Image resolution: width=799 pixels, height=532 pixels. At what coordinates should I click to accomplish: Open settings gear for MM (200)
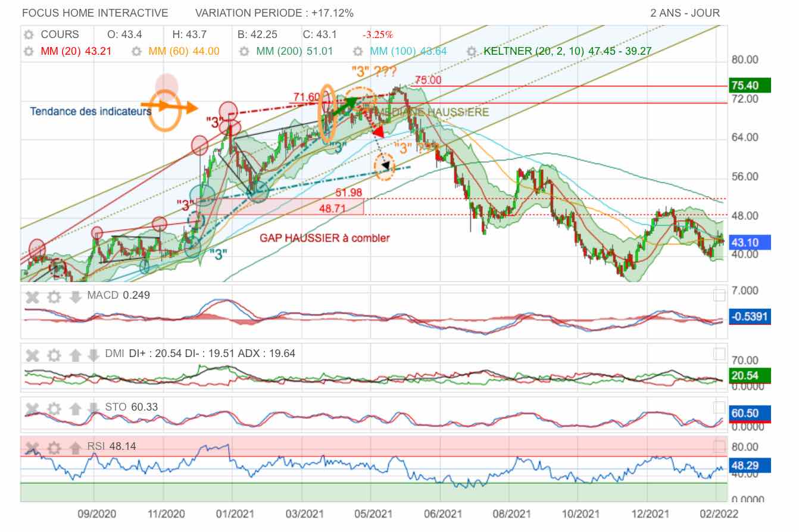pos(244,52)
